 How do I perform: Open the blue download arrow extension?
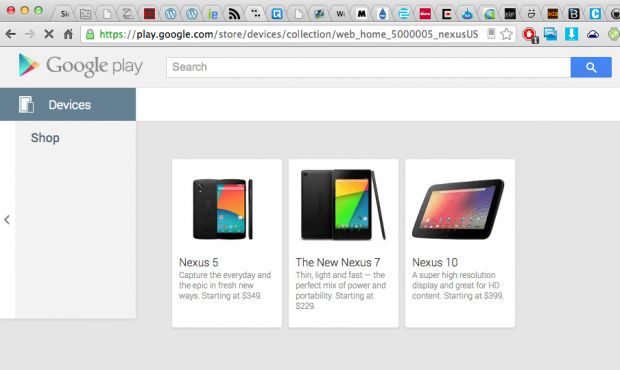571,34
